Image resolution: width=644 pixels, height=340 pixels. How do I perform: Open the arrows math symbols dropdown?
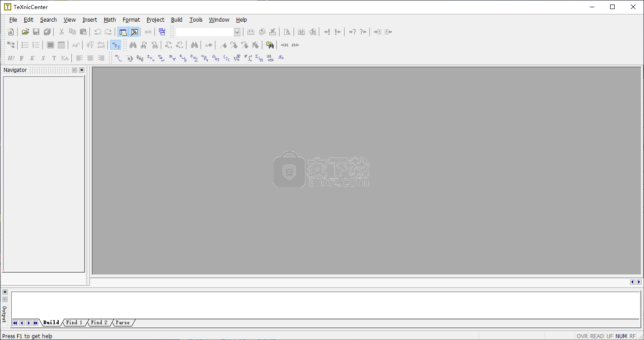[162, 58]
